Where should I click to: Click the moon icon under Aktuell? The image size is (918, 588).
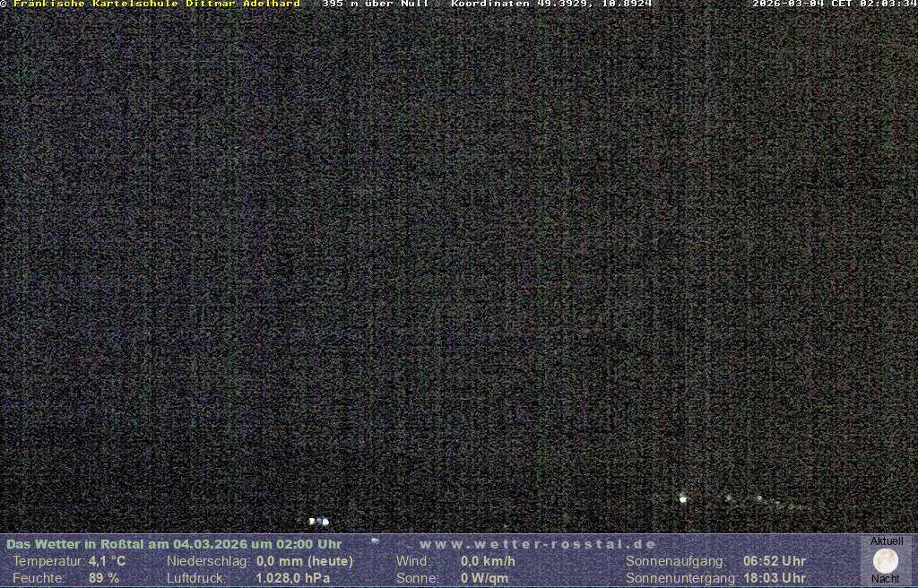[x=886, y=561]
